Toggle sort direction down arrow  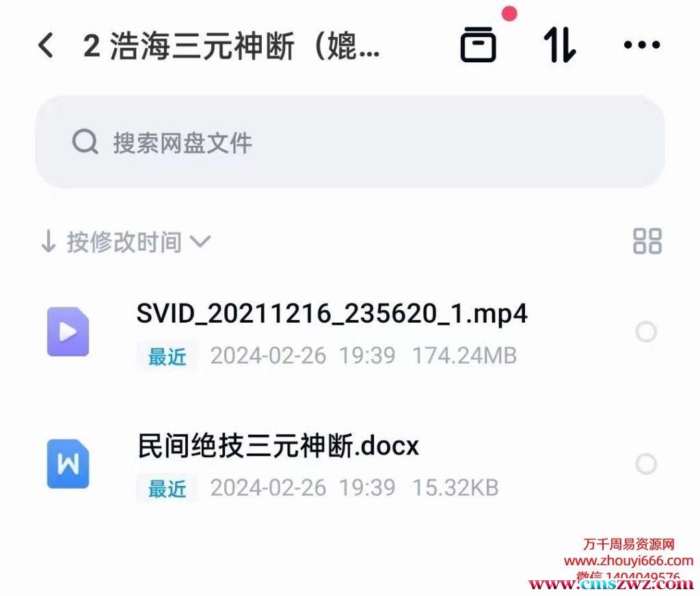49,241
